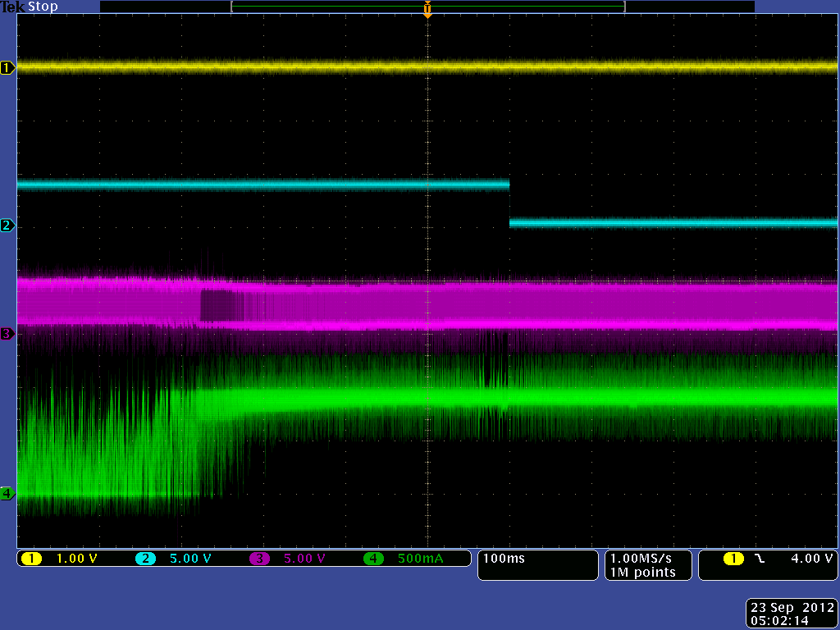
Task: Select the channel 4 ground marker
Action: (x=7, y=493)
